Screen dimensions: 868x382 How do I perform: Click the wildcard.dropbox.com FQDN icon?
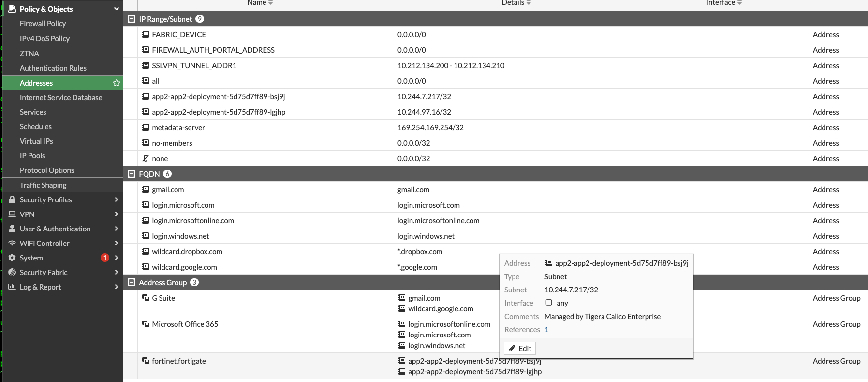click(146, 251)
